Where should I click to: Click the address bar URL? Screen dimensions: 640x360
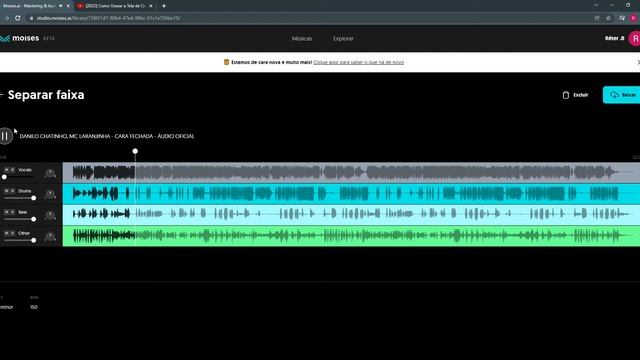(x=108, y=18)
